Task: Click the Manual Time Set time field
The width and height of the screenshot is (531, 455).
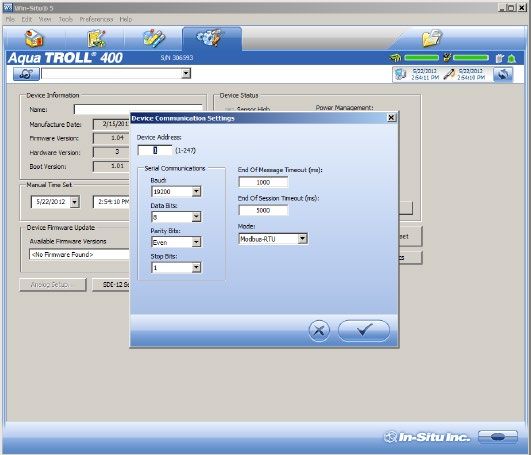Action: pyautogui.click(x=111, y=202)
